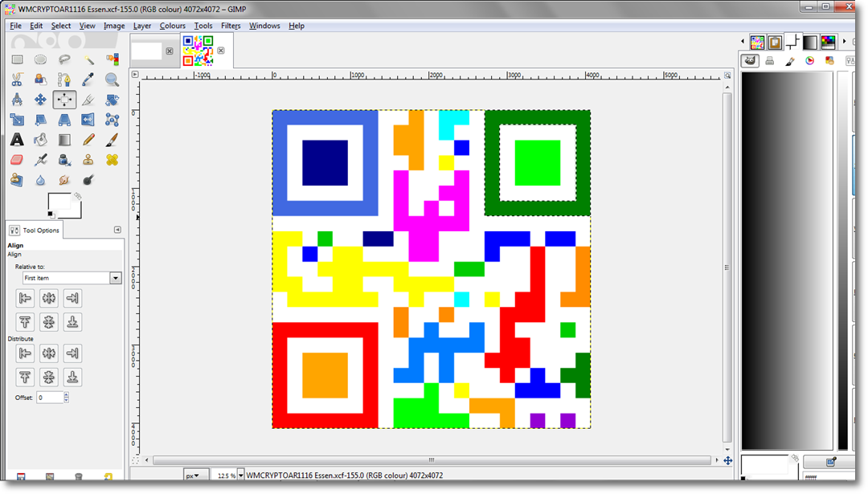Open the Tool Options tab configuration menu
This screenshot has width=868, height=494.
pos(117,230)
